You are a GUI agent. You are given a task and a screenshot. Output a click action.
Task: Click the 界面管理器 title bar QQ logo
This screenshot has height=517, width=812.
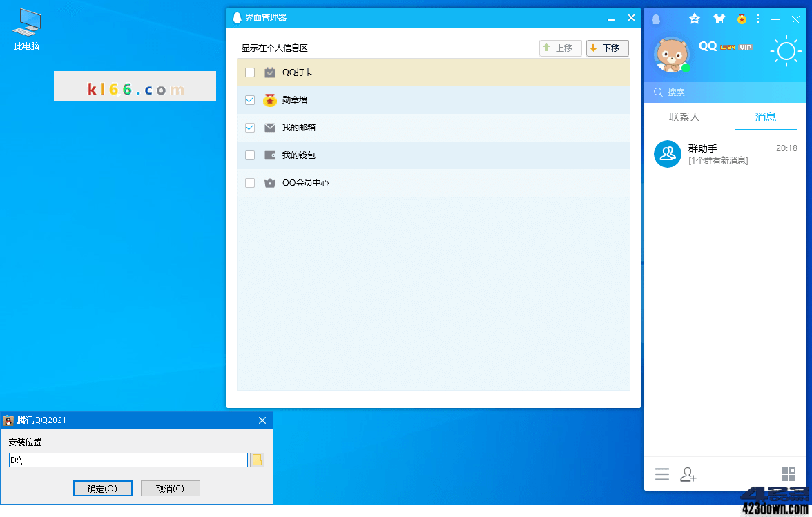pos(237,17)
